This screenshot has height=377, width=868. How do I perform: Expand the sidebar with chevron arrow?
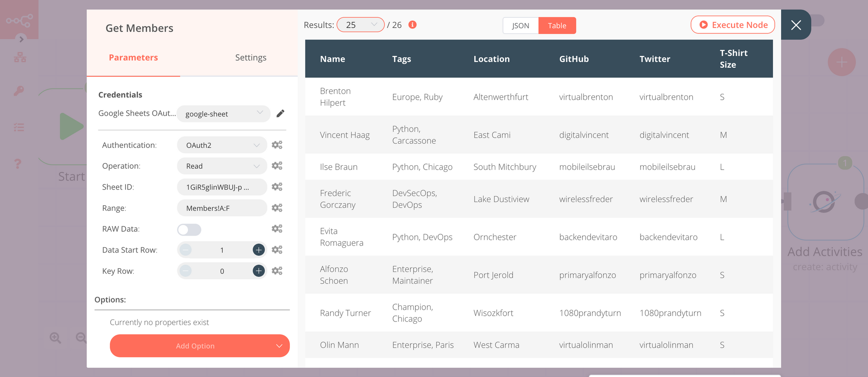(21, 39)
